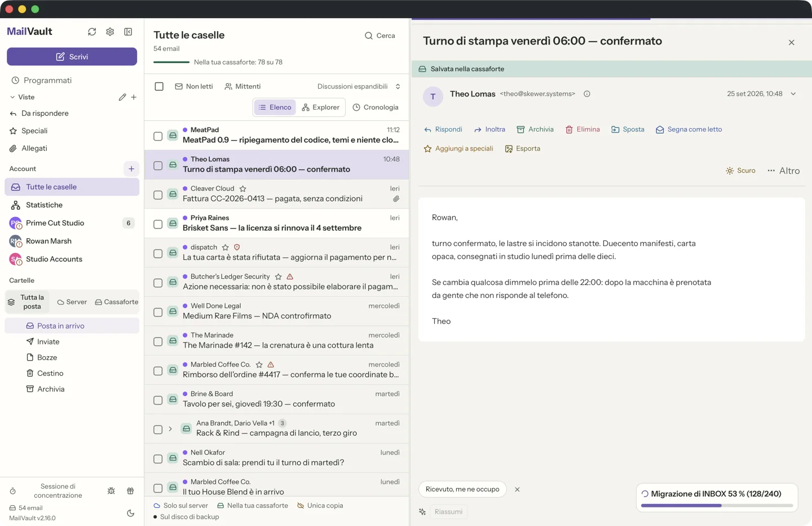Open the Cerca search field

click(380, 36)
